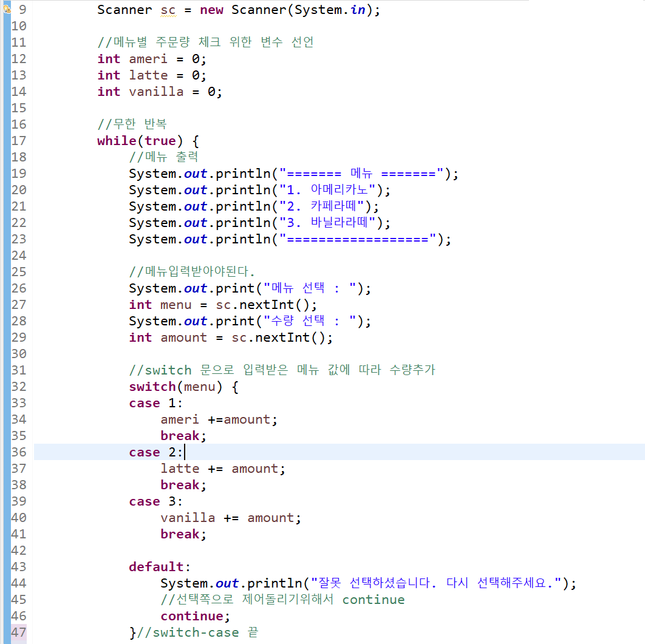Image resolution: width=645 pixels, height=644 pixels.
Task: Click the "수량 선택 : " print string
Action: pyautogui.click(x=310, y=321)
